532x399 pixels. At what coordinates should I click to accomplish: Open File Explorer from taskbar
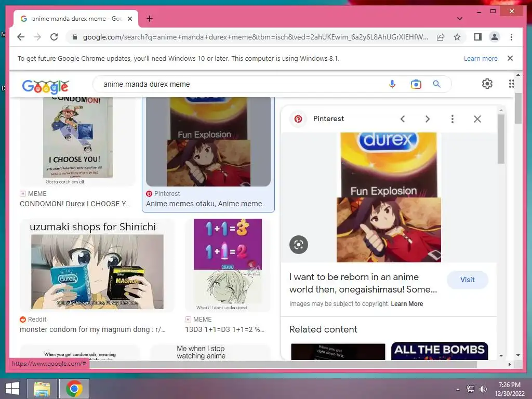pyautogui.click(x=42, y=389)
